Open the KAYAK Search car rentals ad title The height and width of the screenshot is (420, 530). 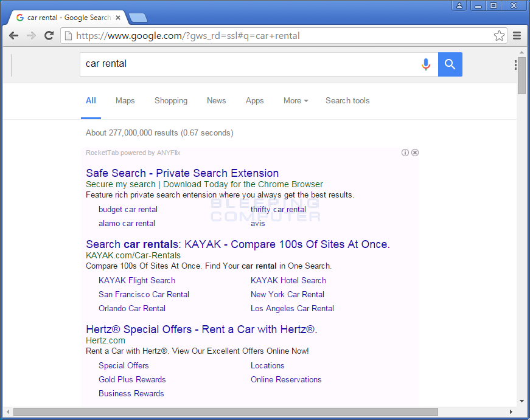pos(238,244)
